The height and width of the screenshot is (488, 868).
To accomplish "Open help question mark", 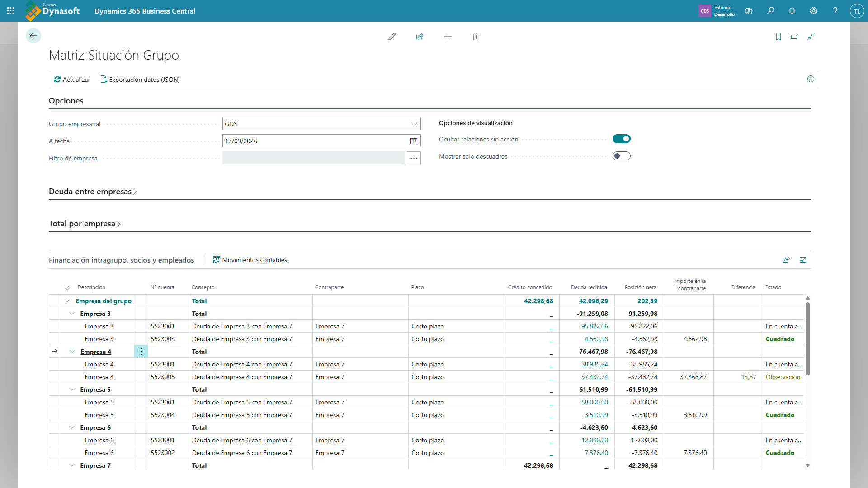I will point(835,11).
